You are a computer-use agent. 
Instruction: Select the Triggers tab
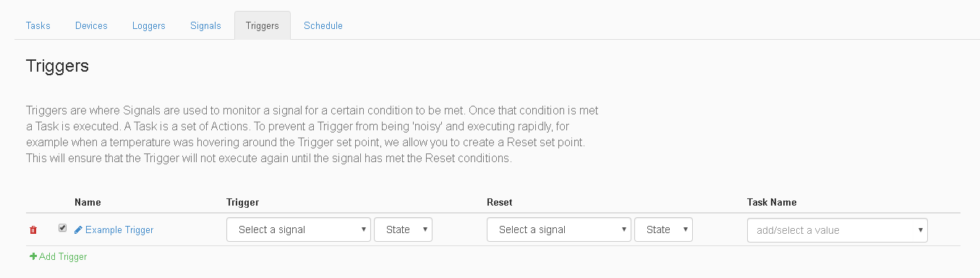coord(263,25)
